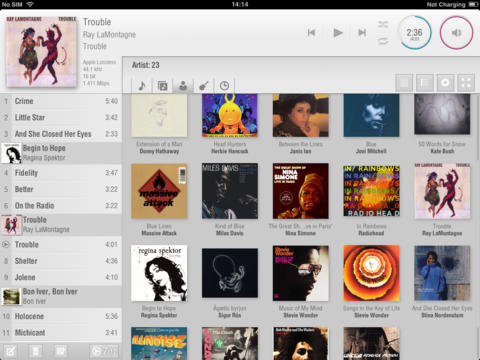Select the blank square view mode

(x=404, y=83)
